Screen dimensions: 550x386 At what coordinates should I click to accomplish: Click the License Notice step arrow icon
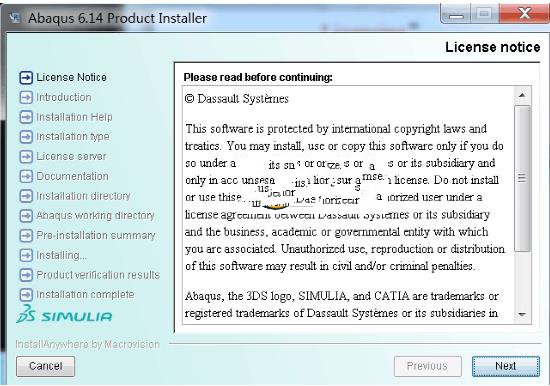tap(26, 78)
